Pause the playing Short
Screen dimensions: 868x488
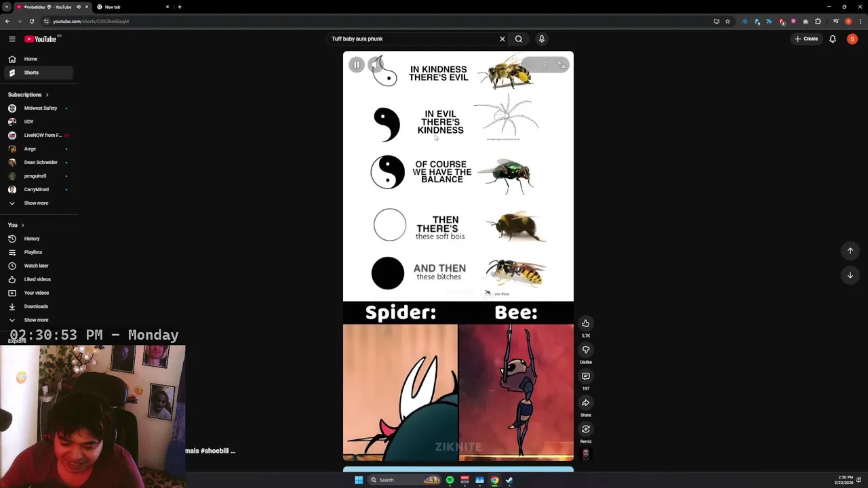[x=357, y=64]
